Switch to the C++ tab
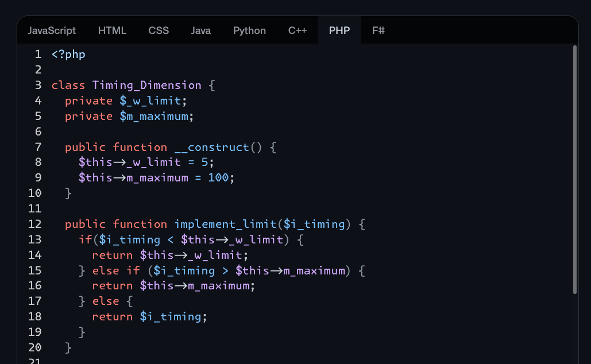Screen dimensions: 591x364 click(297, 30)
